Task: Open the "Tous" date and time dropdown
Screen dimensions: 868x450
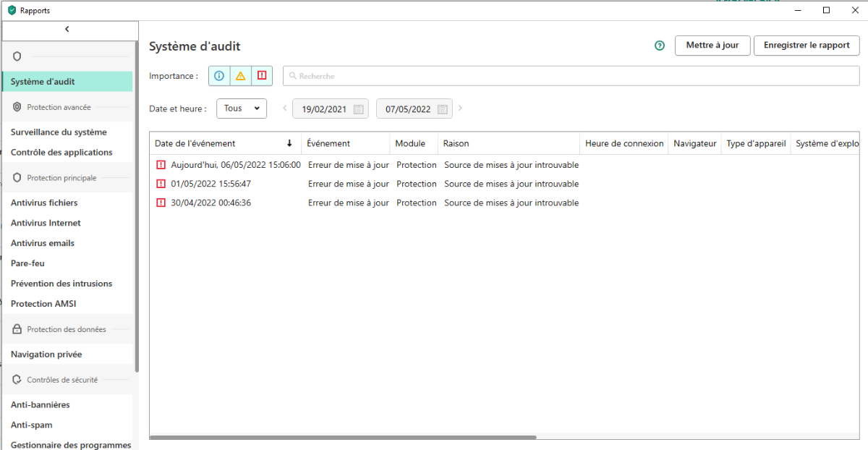Action: tap(242, 109)
